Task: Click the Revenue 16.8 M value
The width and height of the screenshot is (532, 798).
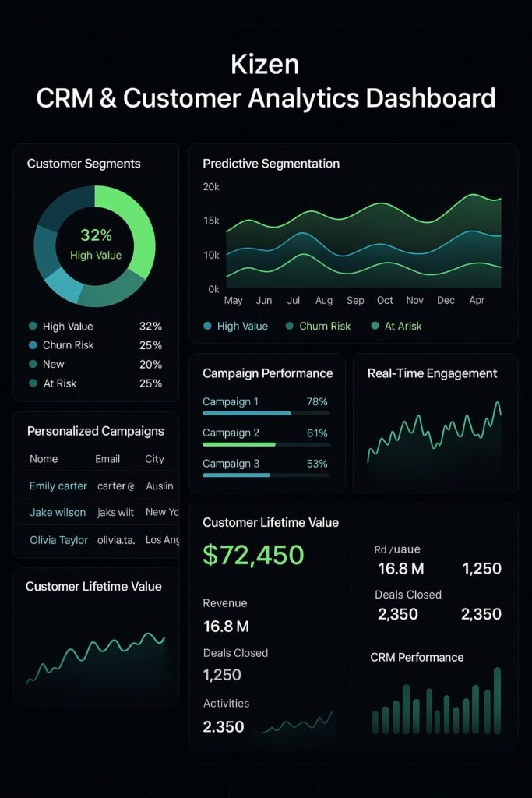Action: tap(227, 627)
